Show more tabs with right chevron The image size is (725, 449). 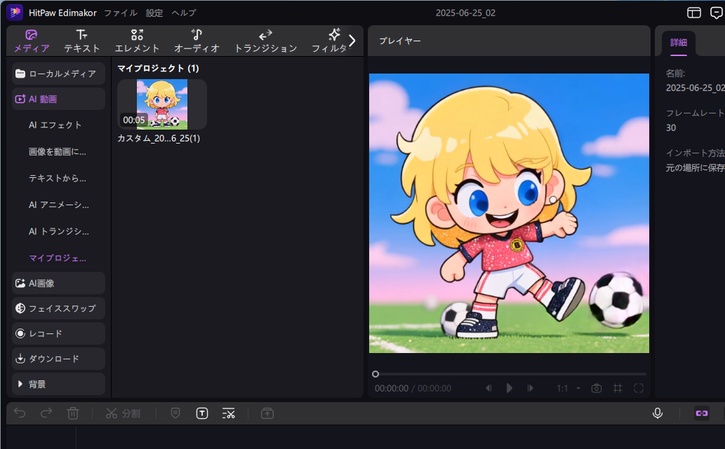point(352,41)
